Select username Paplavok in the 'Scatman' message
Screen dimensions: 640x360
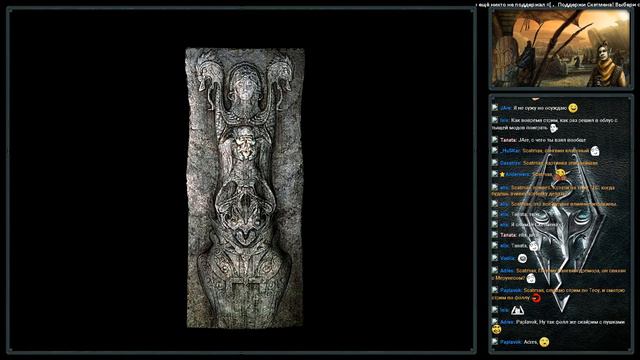pyautogui.click(x=511, y=290)
